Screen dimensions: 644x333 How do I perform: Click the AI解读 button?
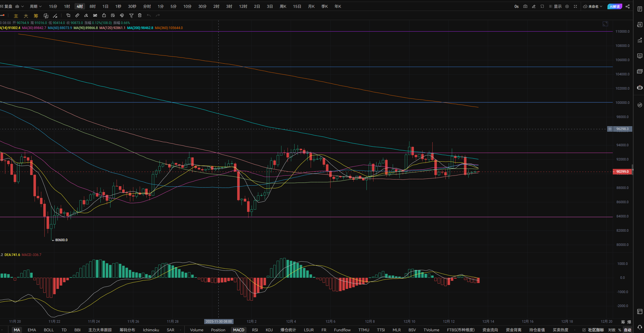coord(614,6)
